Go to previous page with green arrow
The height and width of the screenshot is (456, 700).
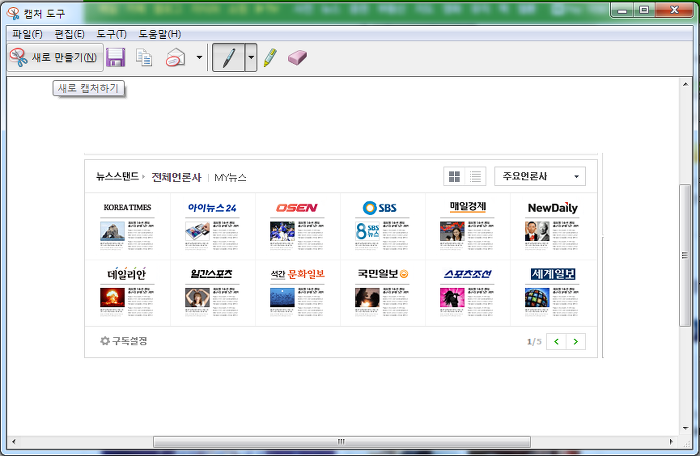pyautogui.click(x=556, y=342)
